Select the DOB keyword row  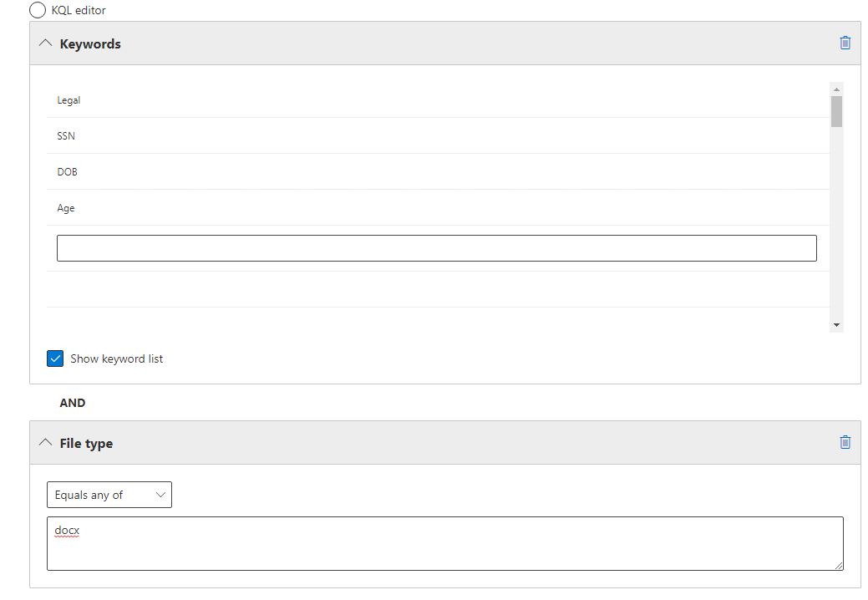[438, 171]
